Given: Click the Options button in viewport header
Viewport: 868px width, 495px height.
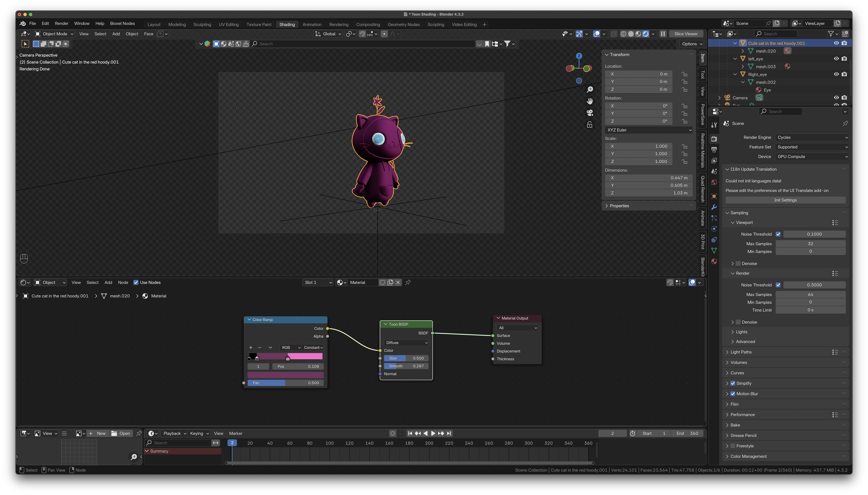Looking at the screenshot, I should point(692,44).
